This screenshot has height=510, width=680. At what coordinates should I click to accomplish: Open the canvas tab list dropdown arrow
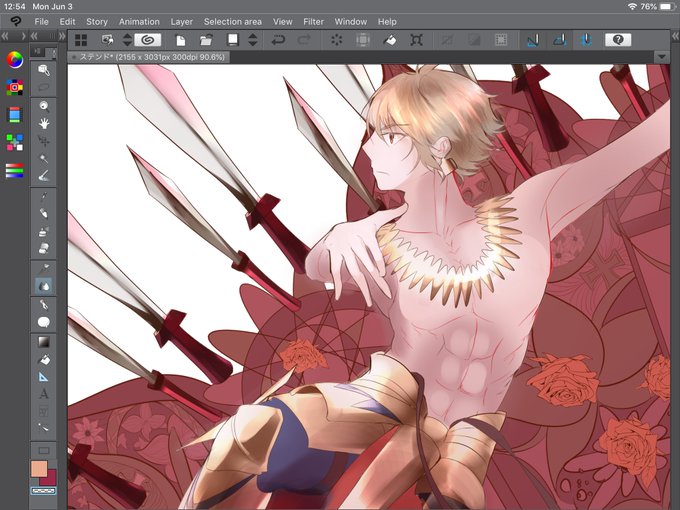[x=661, y=57]
